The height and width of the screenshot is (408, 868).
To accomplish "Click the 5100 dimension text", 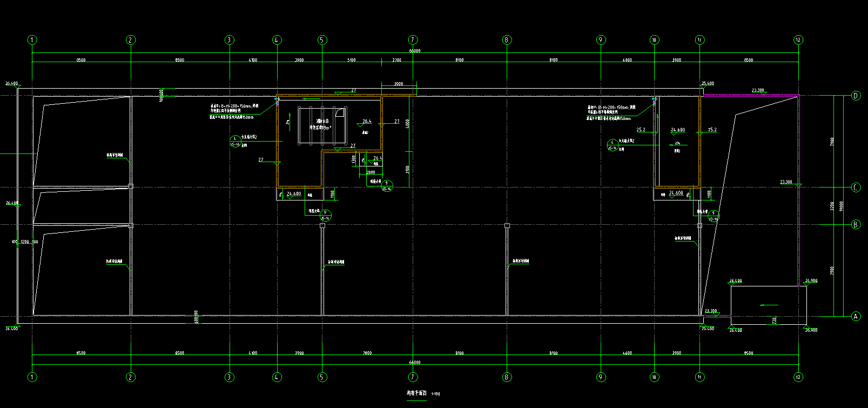I will tap(352, 60).
